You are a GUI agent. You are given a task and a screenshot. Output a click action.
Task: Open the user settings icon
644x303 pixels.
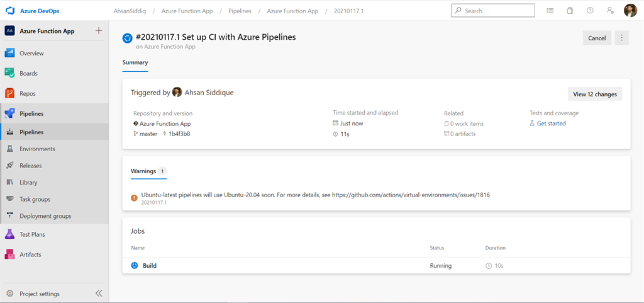(610, 11)
